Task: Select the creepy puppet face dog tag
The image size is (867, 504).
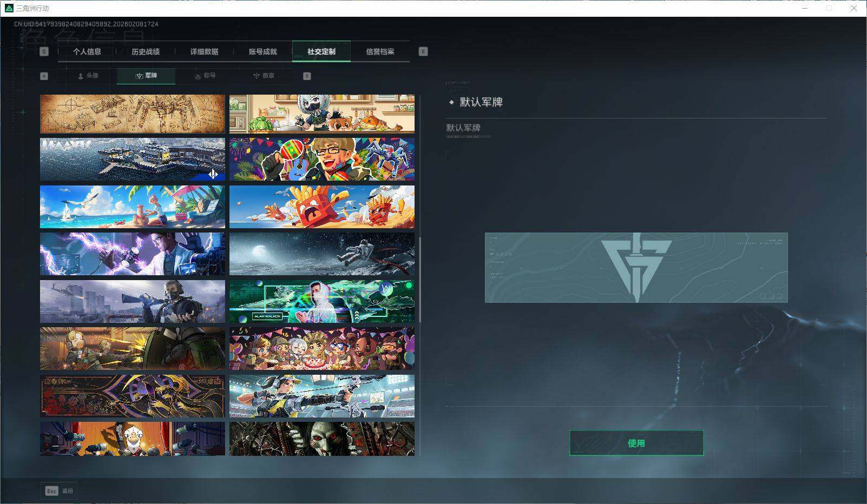Action: coord(322,439)
